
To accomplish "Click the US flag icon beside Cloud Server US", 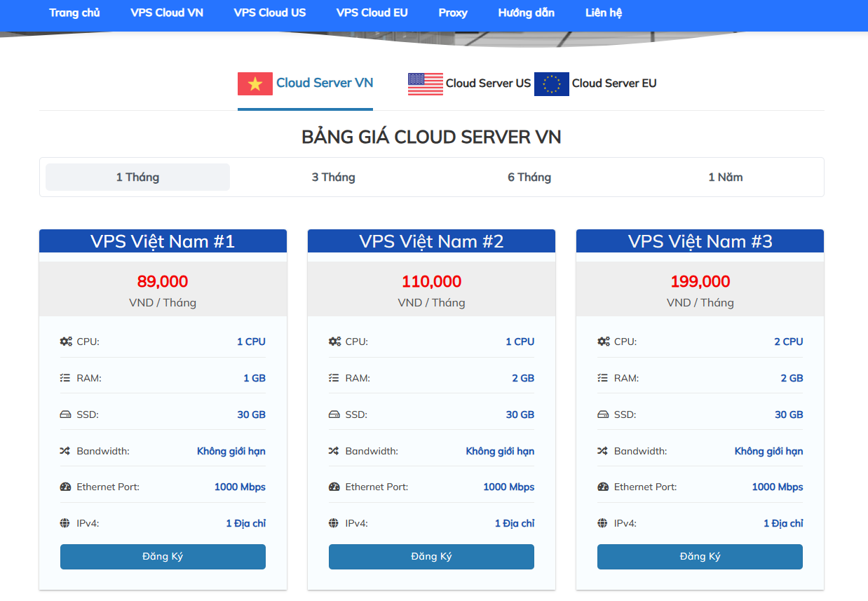I will click(x=425, y=83).
